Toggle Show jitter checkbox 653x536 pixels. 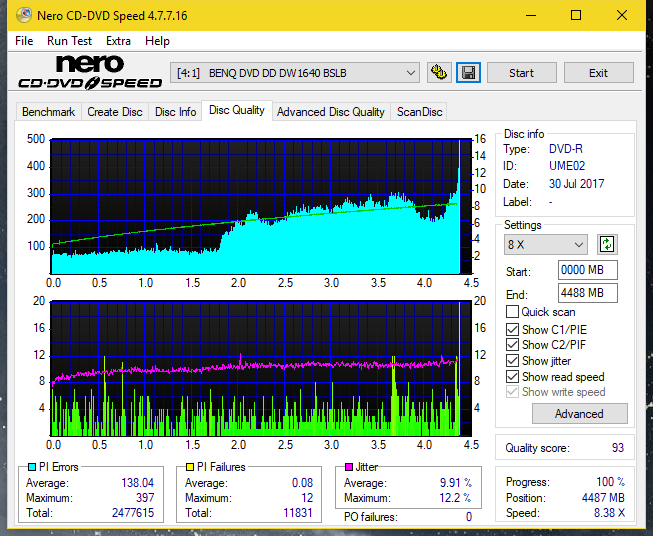pyautogui.click(x=512, y=361)
